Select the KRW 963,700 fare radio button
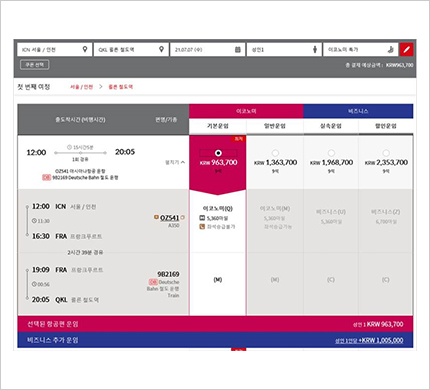Screen dimensions: 430x390 [x=218, y=153]
